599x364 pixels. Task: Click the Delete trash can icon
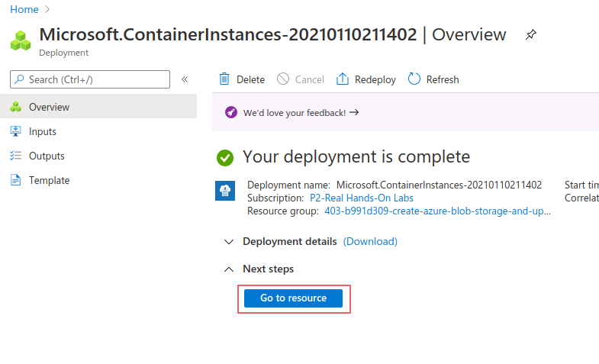(224, 79)
